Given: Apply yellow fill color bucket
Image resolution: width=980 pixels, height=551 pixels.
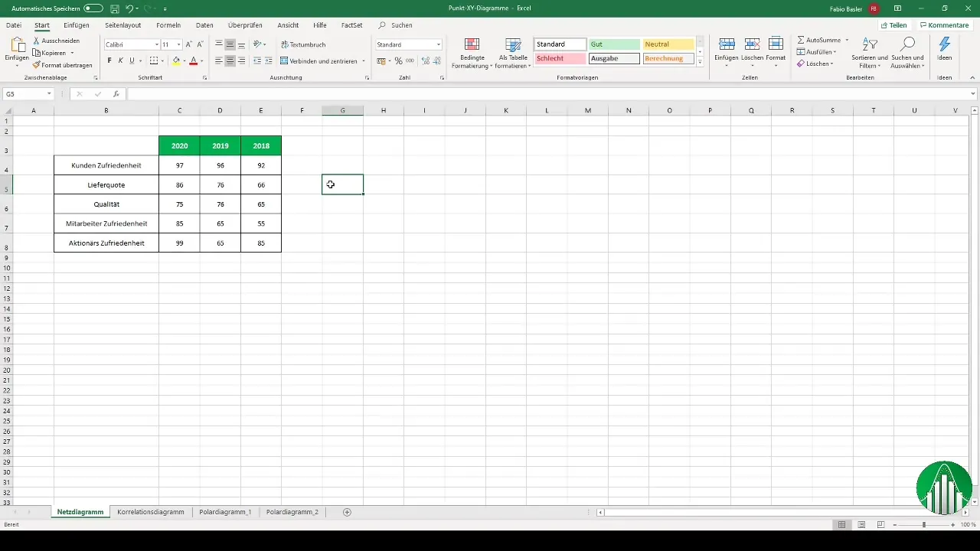Looking at the screenshot, I should (x=176, y=60).
